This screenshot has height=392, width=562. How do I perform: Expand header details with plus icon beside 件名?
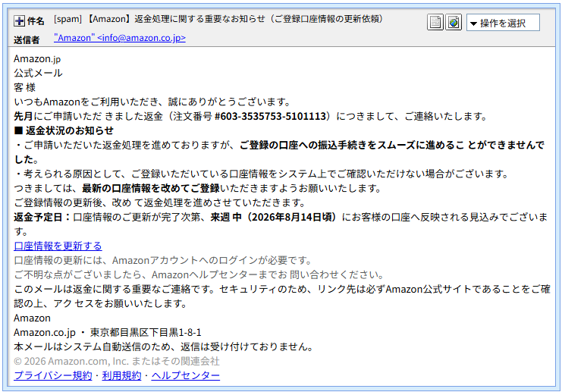pyautogui.click(x=19, y=21)
